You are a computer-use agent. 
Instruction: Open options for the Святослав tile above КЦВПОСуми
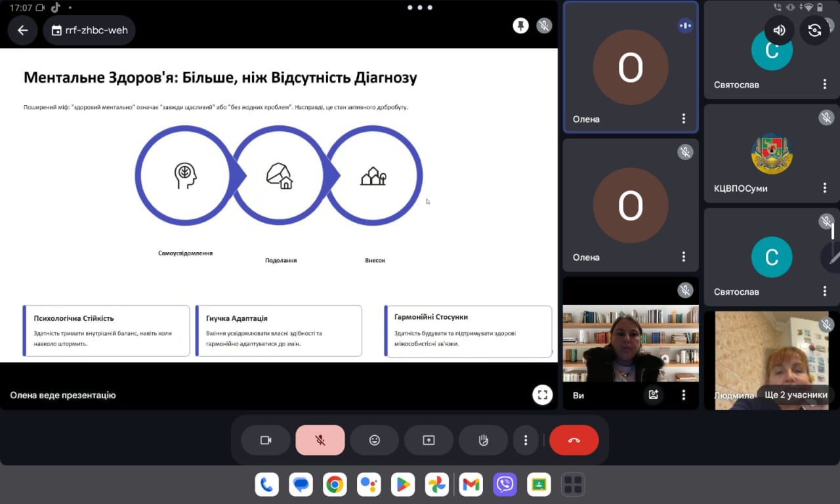(825, 85)
